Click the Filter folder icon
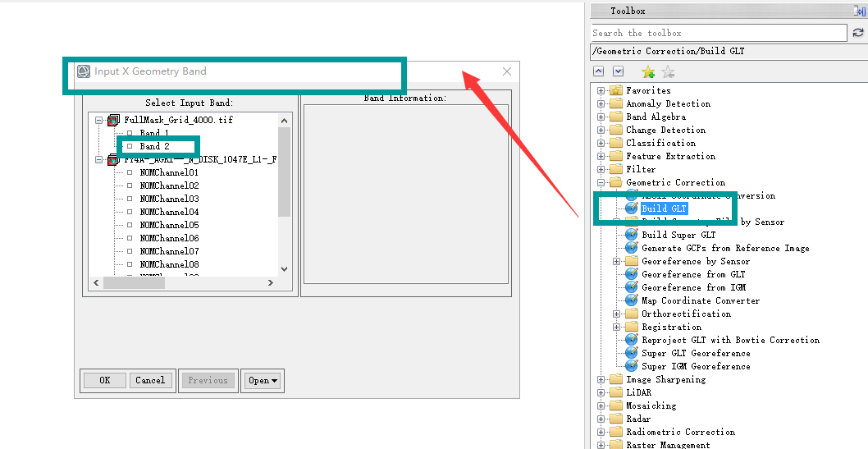This screenshot has width=868, height=449. tap(616, 169)
